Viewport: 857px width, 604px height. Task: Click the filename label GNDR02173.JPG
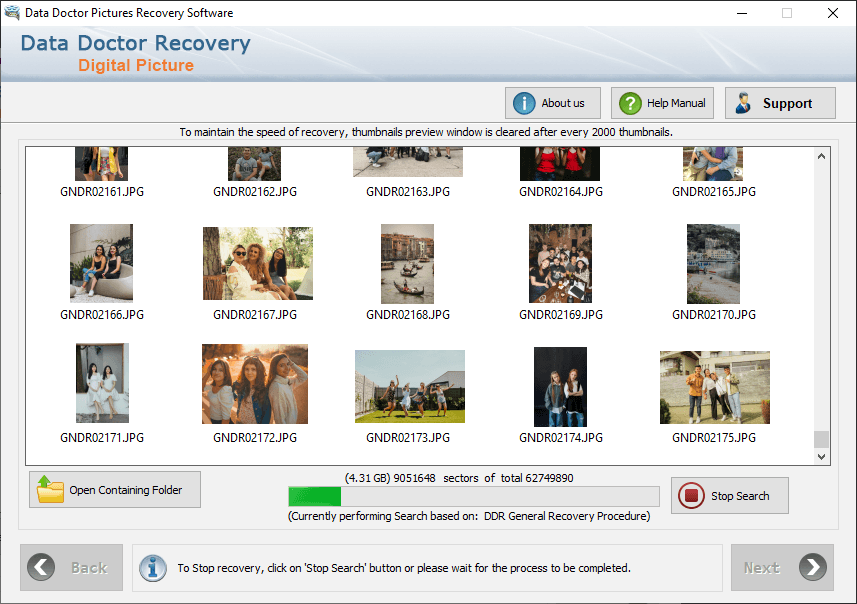pos(408,438)
